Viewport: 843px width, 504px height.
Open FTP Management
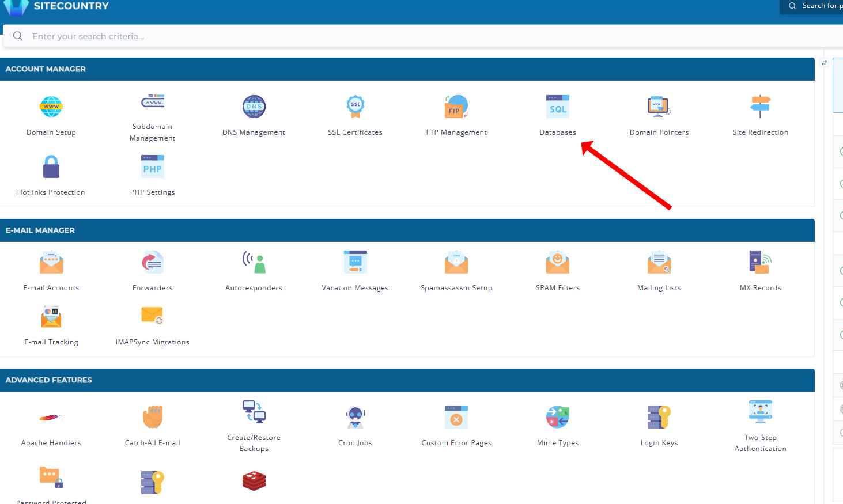tap(456, 116)
